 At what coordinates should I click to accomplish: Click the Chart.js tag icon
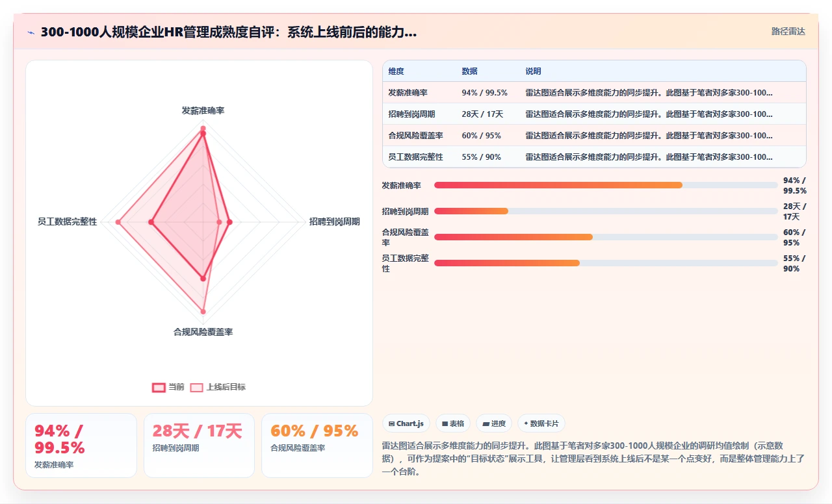391,423
